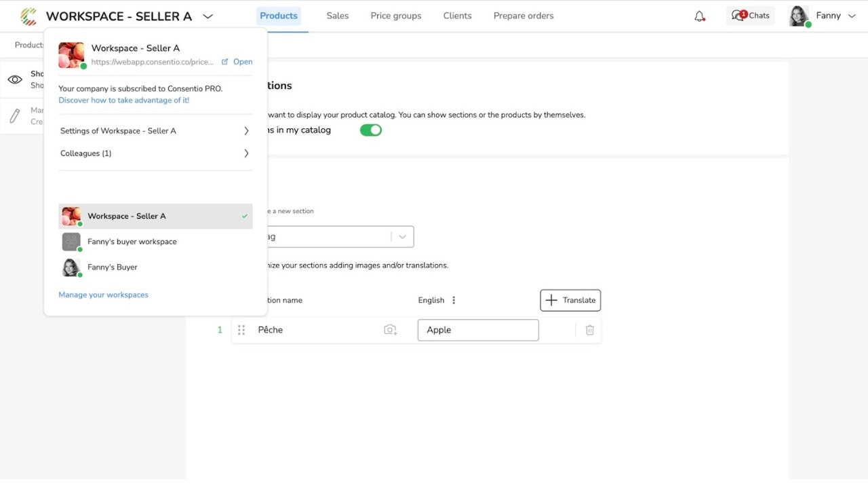Open the Price groups tab
868x486 pixels.
[x=396, y=16]
